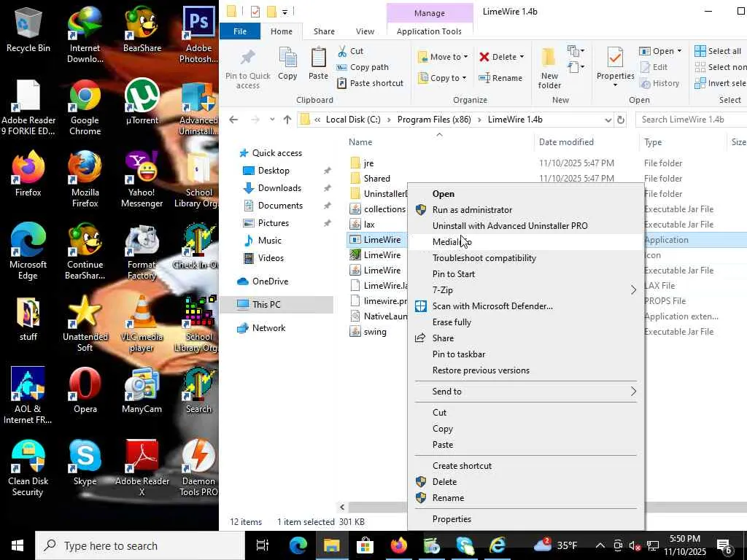Choose Troubleshoot compatibility
747x560 pixels.
click(x=484, y=258)
